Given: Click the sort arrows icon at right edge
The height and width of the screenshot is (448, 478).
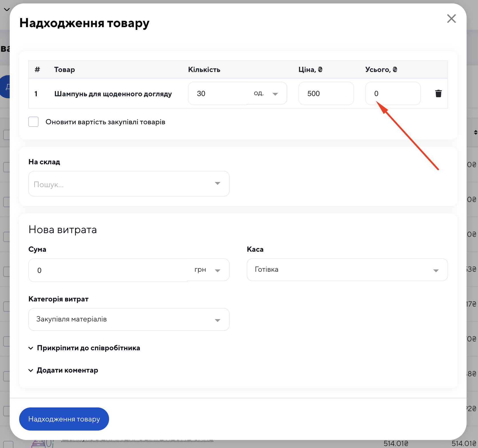Looking at the screenshot, I should pyautogui.click(x=475, y=132).
